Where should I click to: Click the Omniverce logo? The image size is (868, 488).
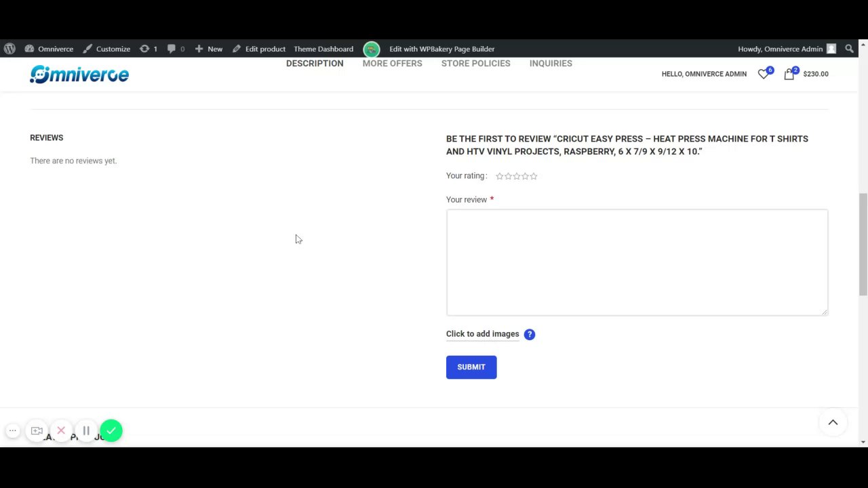tap(79, 74)
